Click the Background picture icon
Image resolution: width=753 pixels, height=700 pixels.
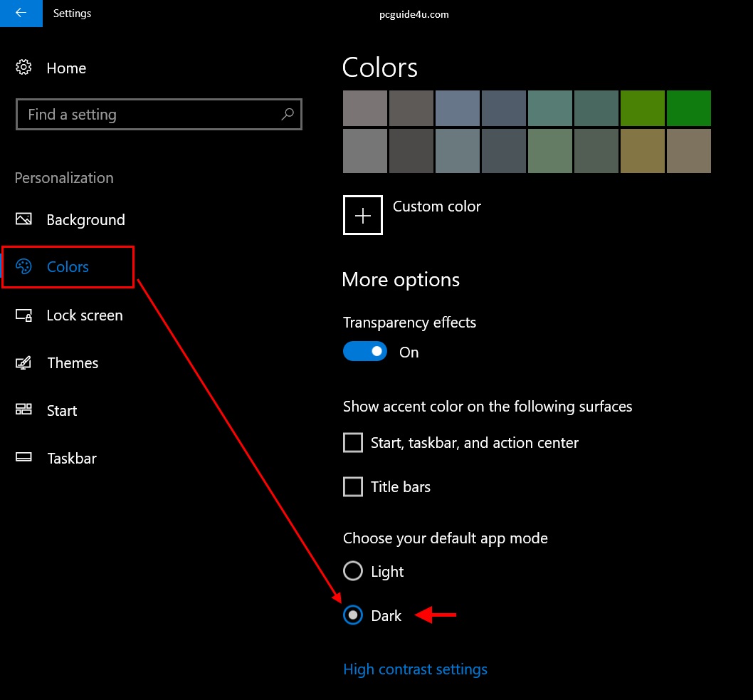23,219
